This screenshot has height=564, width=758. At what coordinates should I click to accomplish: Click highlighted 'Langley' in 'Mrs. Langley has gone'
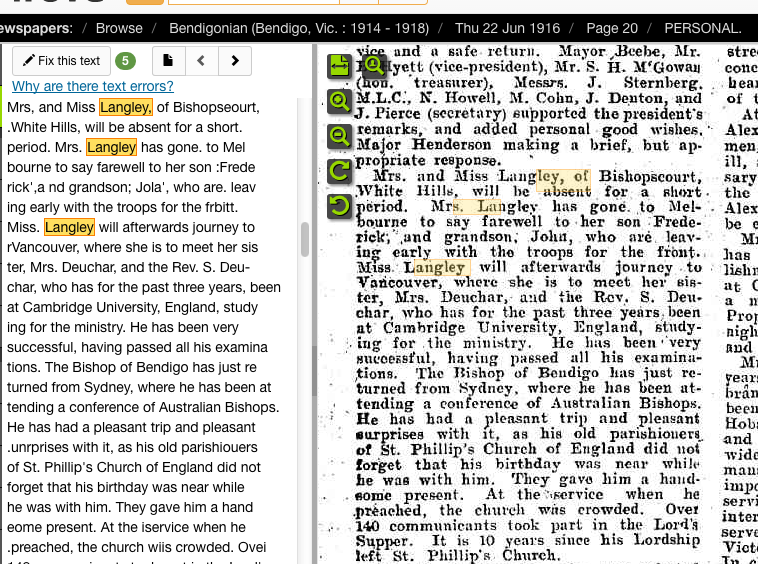click(112, 147)
